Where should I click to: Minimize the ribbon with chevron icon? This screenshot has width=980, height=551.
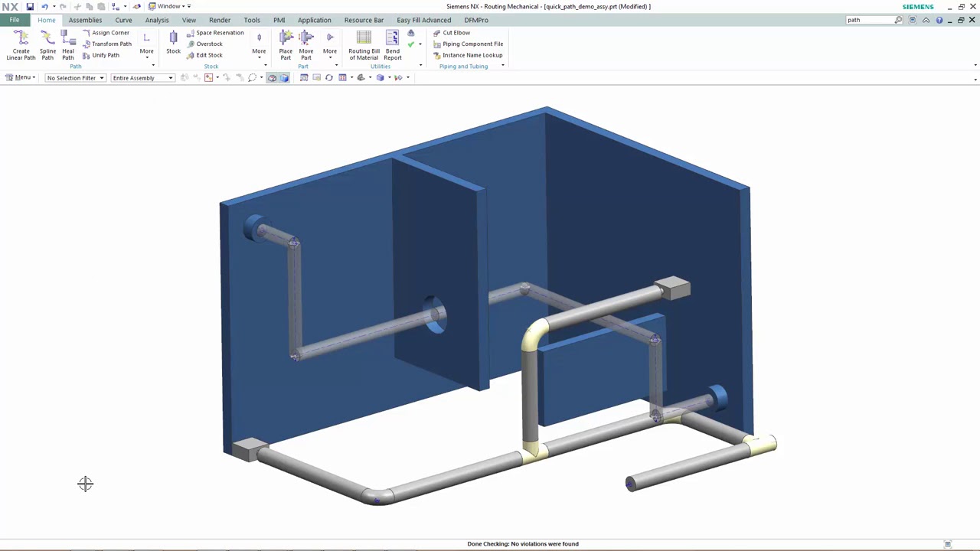926,20
